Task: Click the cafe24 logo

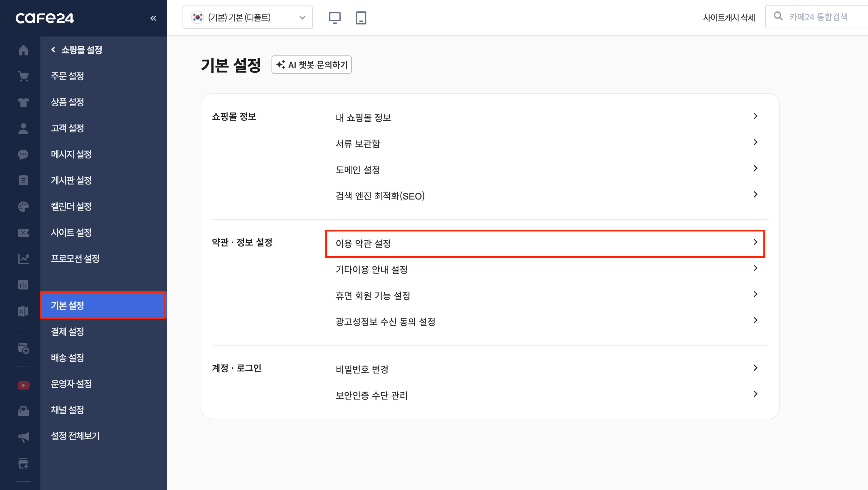Action: pyautogui.click(x=45, y=18)
